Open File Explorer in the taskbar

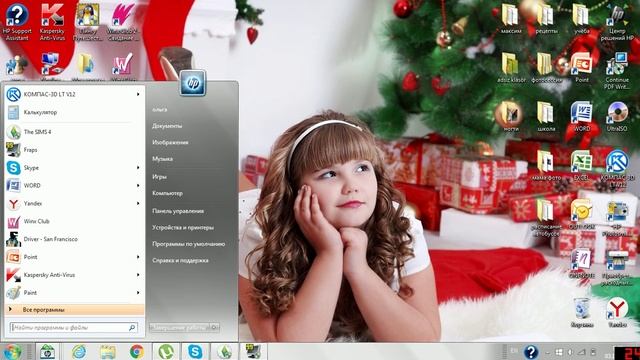click(108, 351)
